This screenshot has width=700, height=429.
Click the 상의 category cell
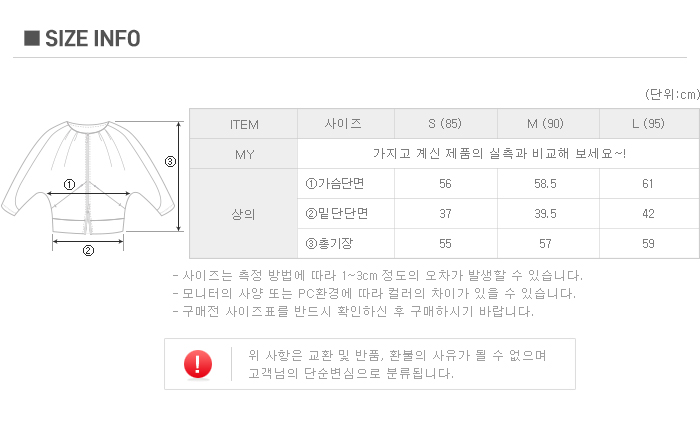[x=244, y=214]
